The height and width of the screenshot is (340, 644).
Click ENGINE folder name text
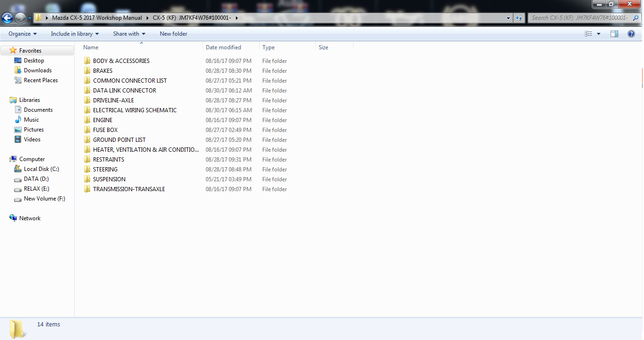click(x=102, y=120)
